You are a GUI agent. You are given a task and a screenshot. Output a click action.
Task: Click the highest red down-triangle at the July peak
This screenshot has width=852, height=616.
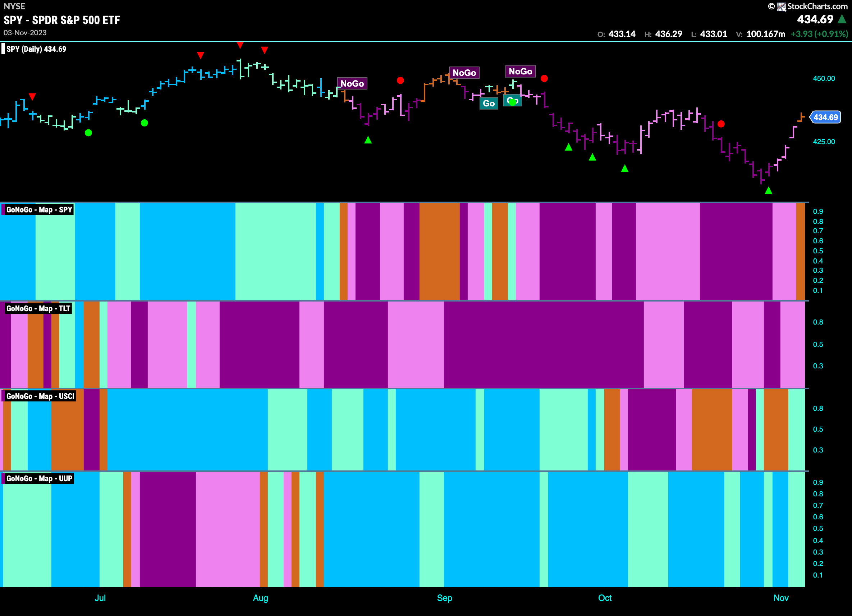(x=240, y=45)
